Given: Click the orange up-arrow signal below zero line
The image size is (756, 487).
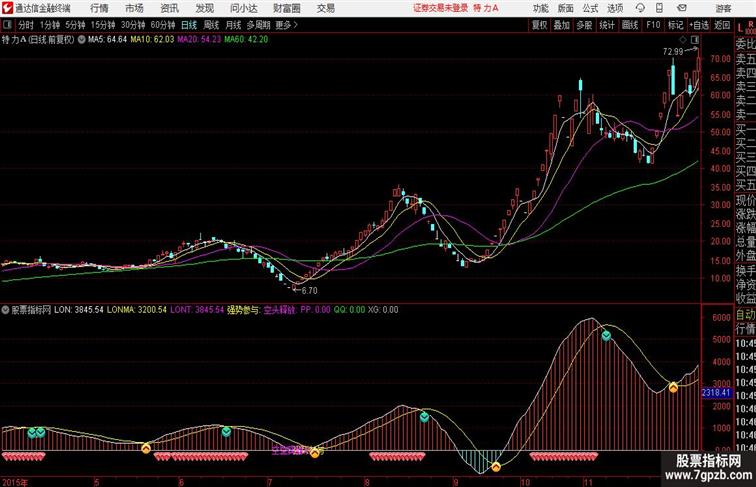Looking at the screenshot, I should pos(496,466).
